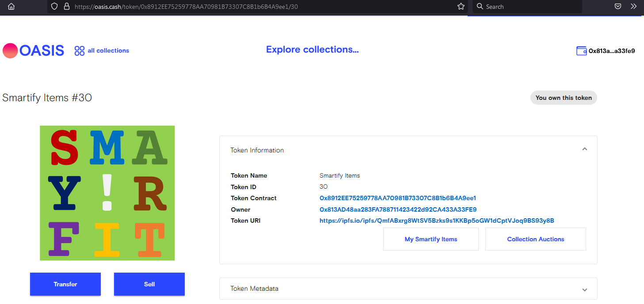The height and width of the screenshot is (304, 644).
Task: Click the Sell button
Action: (x=149, y=284)
